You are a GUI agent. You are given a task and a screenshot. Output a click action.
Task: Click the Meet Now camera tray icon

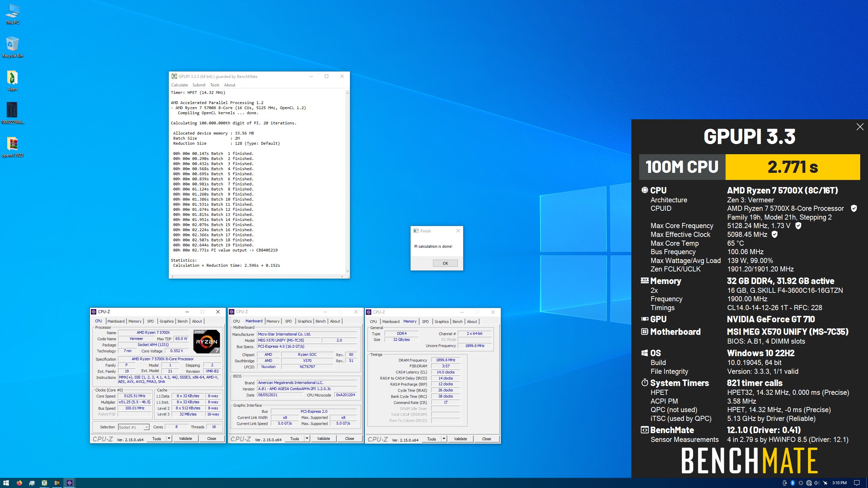pos(784,483)
